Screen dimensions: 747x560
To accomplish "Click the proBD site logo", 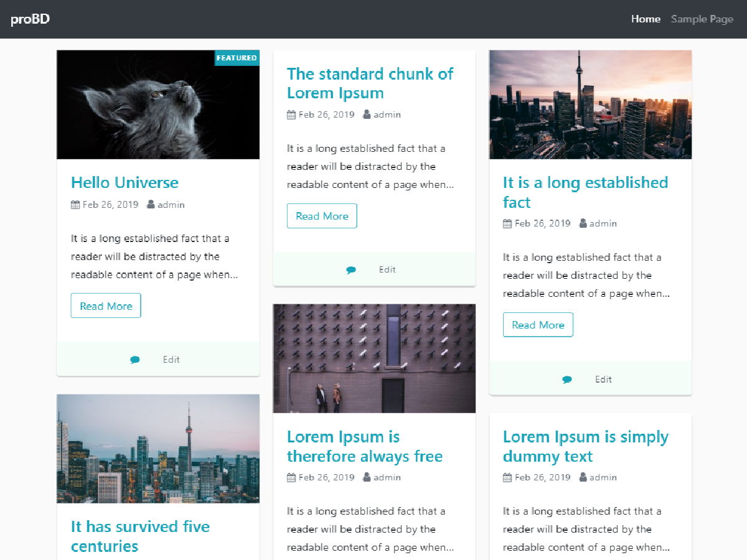I will (x=30, y=19).
